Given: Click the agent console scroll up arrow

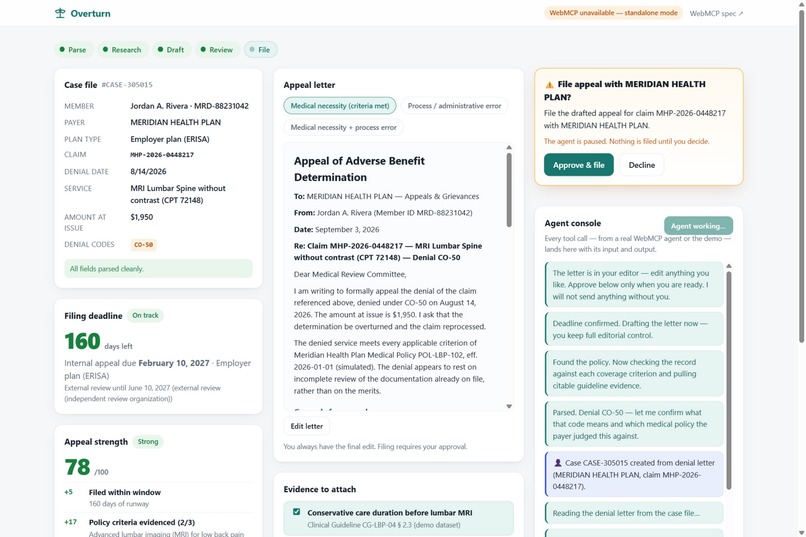Looking at the screenshot, I should [x=729, y=266].
